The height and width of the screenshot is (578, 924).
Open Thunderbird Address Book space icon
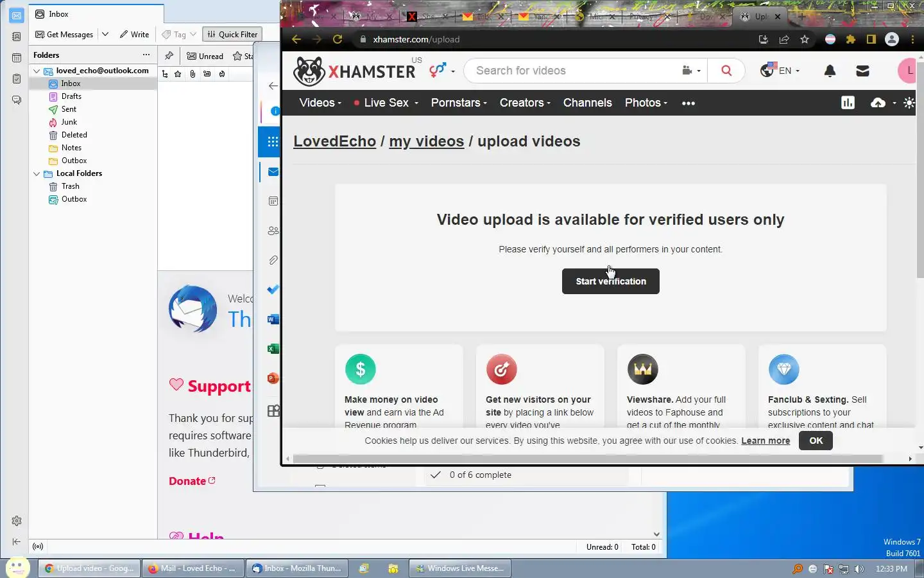pos(17,37)
